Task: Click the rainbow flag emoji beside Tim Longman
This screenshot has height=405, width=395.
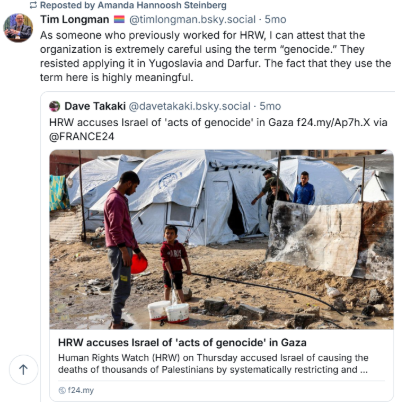Action: [x=119, y=20]
